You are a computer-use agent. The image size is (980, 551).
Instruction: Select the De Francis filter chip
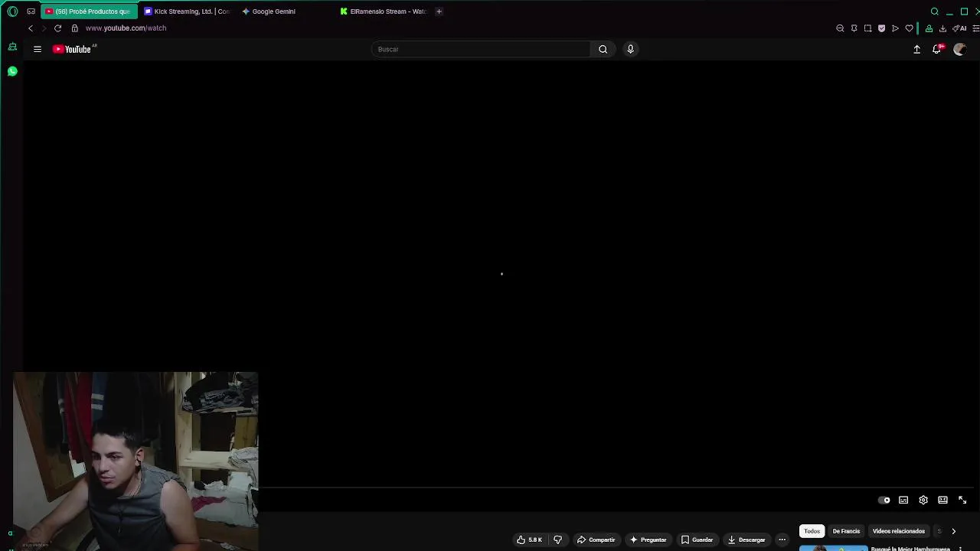pyautogui.click(x=846, y=531)
